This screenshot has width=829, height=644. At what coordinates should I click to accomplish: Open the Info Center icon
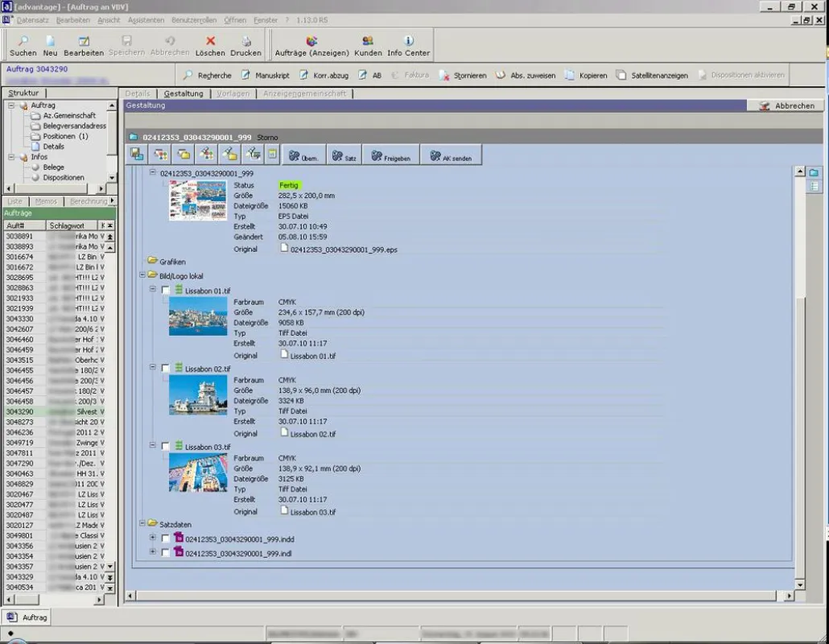pos(408,41)
